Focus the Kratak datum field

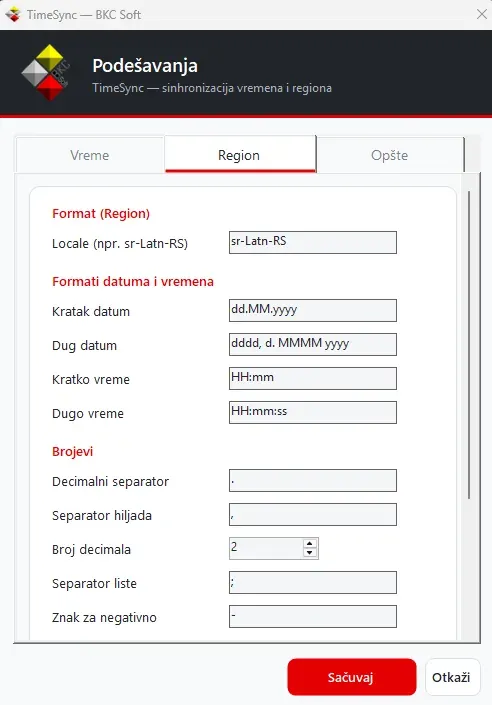pos(313,310)
